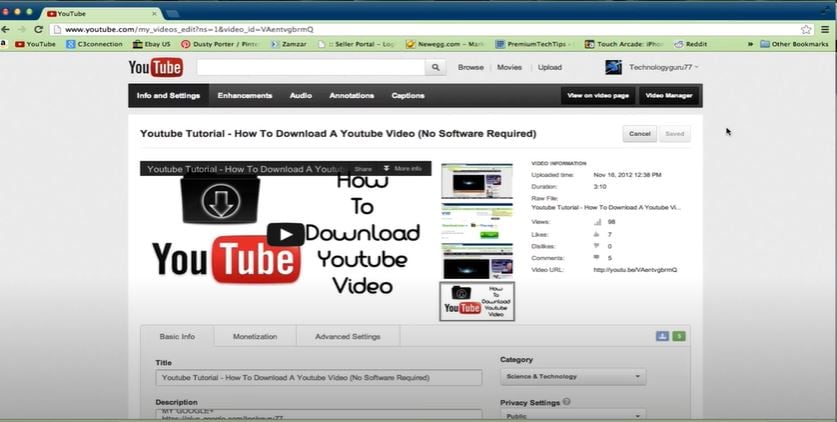Bookmark the page with the star icon
This screenshot has height=422, width=837.
[x=806, y=29]
